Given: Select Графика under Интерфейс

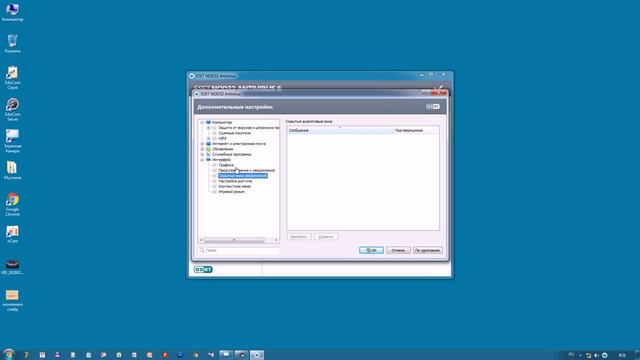Looking at the screenshot, I should click(x=226, y=165).
